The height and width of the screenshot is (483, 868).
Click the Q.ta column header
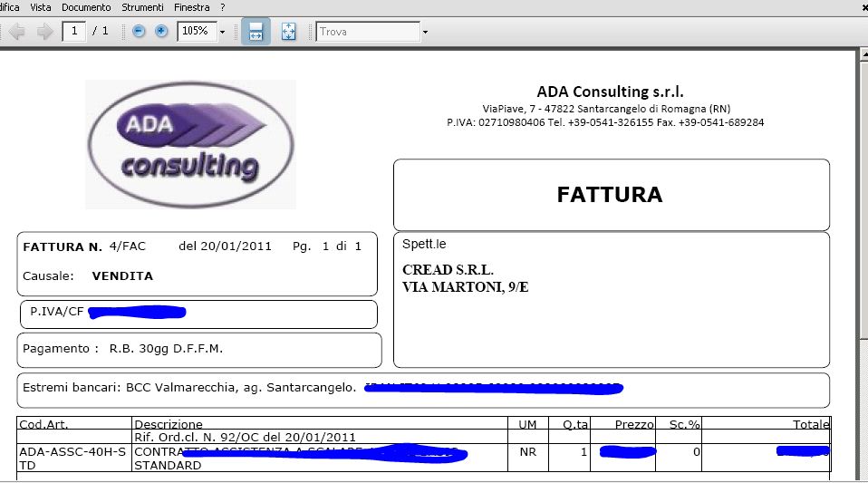tap(575, 424)
